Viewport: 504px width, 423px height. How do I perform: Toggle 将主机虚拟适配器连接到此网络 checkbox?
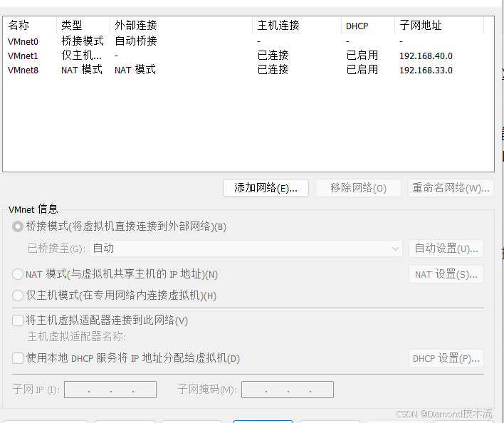coord(18,320)
